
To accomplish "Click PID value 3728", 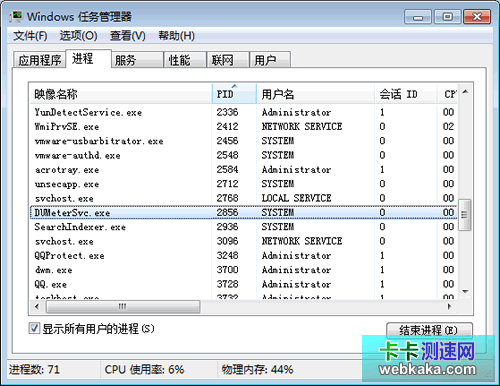I will tap(227, 284).
